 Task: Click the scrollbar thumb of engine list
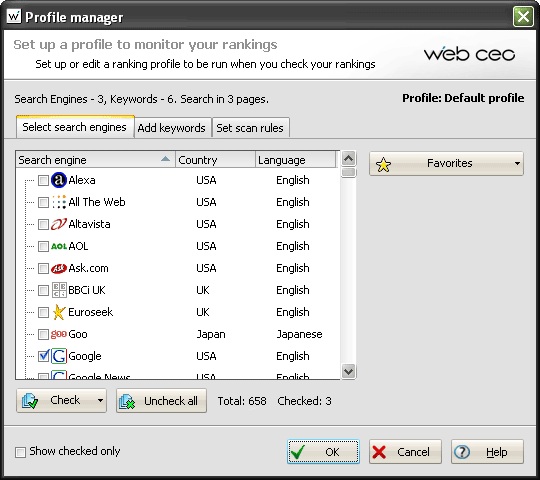click(x=349, y=172)
